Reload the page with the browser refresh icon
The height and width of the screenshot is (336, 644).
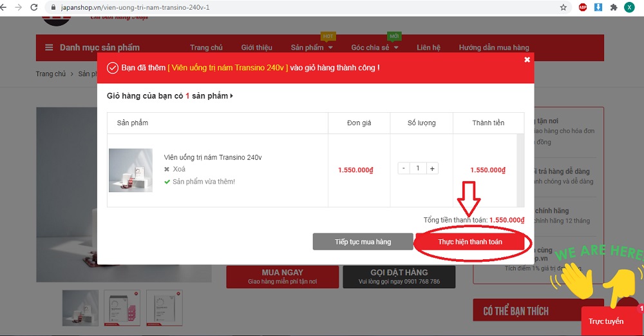[x=34, y=7]
